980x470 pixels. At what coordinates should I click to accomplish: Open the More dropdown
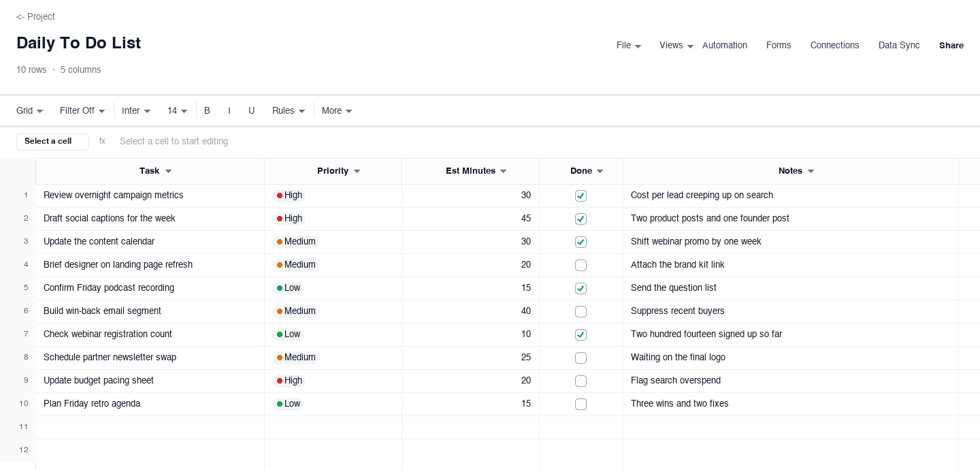click(337, 110)
